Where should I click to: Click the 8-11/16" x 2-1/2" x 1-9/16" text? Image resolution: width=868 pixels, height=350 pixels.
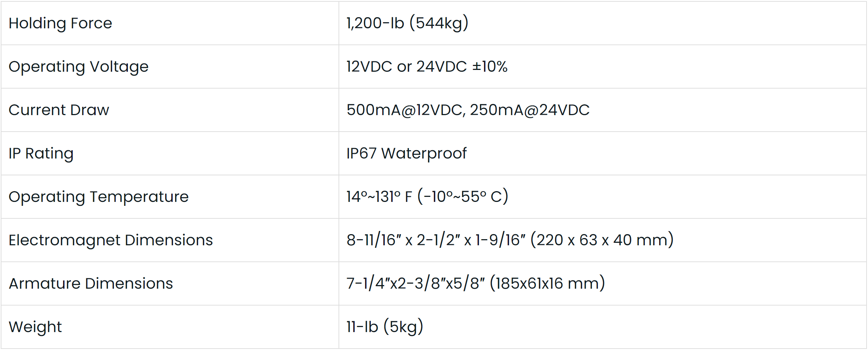tap(436, 240)
